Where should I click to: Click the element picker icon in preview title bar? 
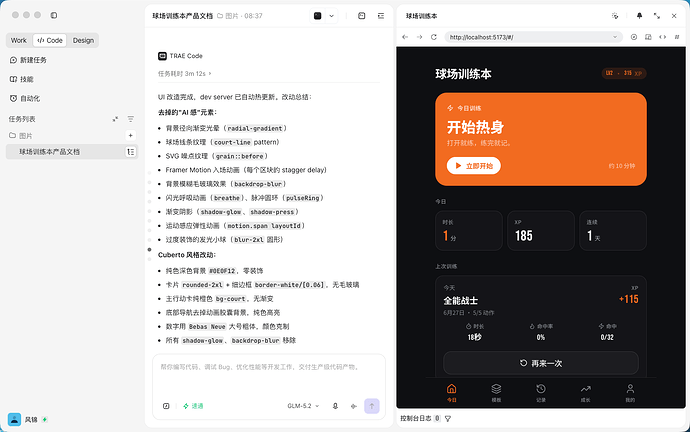click(615, 16)
